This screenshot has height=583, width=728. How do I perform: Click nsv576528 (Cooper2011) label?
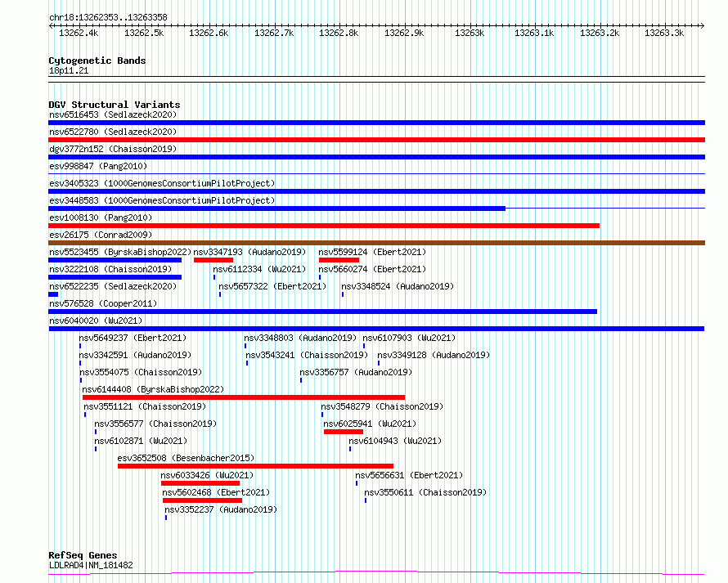[x=103, y=303]
